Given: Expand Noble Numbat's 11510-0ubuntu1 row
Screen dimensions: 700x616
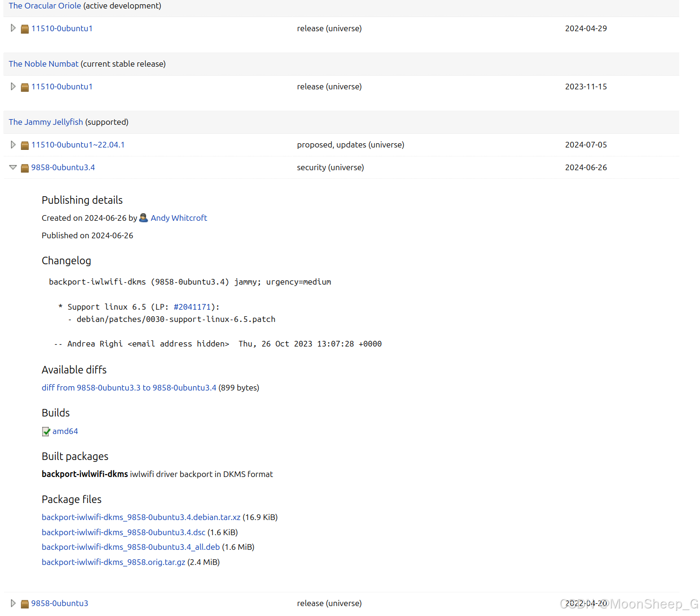Looking at the screenshot, I should click(x=13, y=87).
